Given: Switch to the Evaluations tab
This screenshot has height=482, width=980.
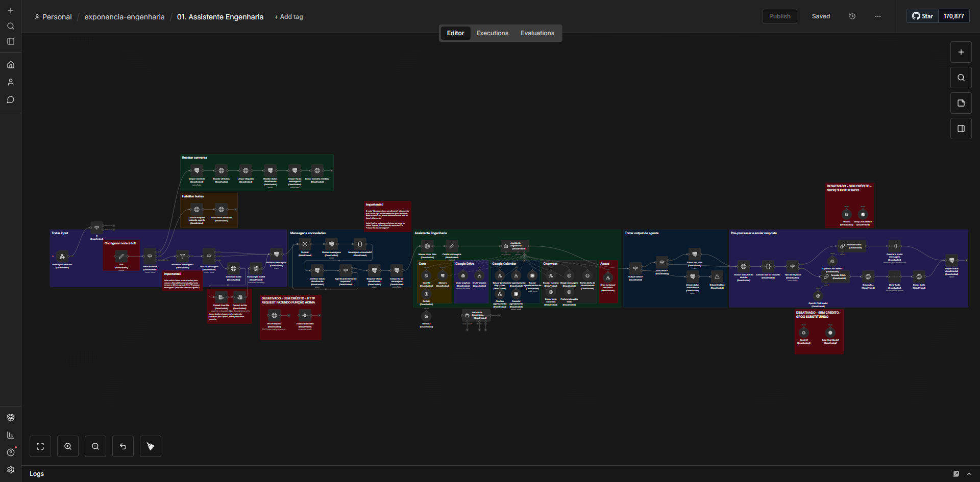Looking at the screenshot, I should click(x=537, y=33).
